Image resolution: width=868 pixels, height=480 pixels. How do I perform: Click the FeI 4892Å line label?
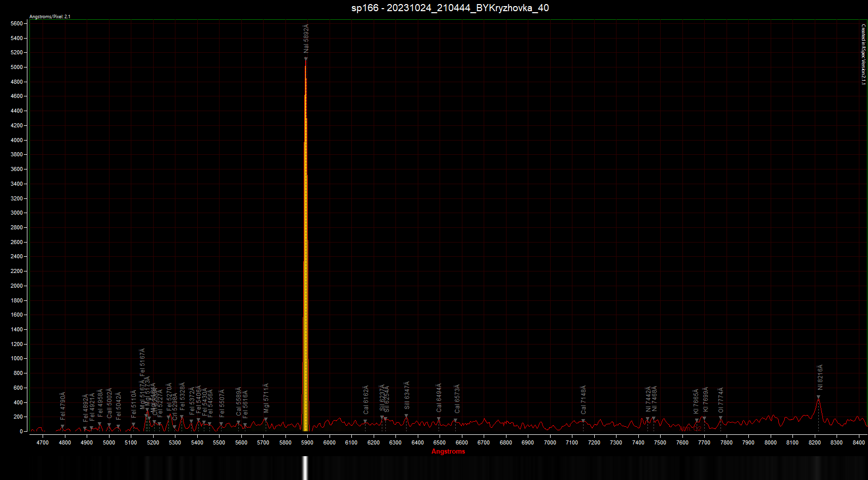point(86,408)
